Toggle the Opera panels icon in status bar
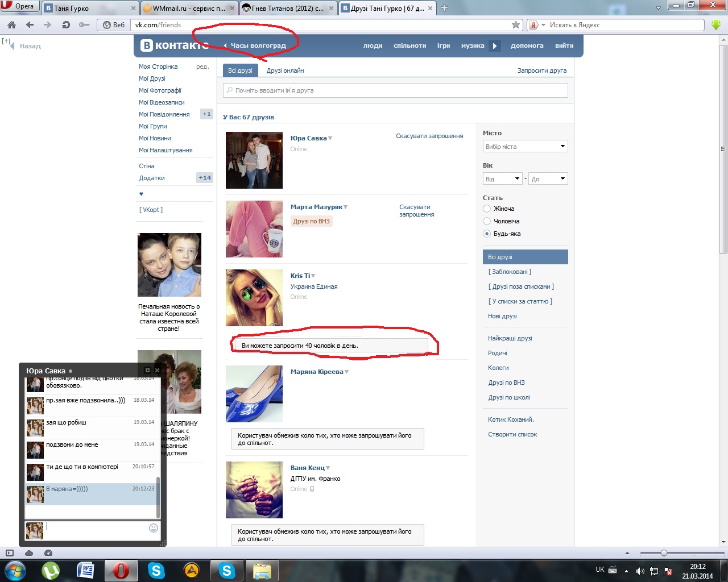The height and width of the screenshot is (582, 728). click(x=10, y=553)
